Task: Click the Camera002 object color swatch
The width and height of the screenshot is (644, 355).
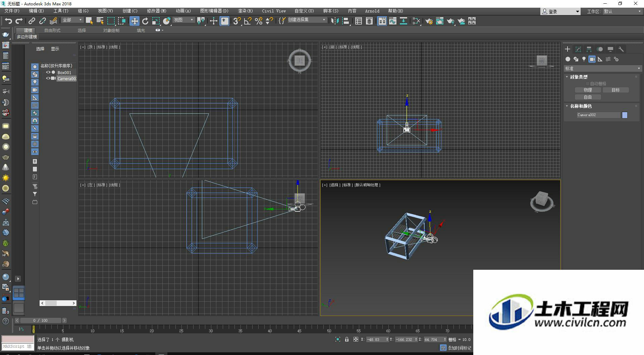Action: pos(625,115)
